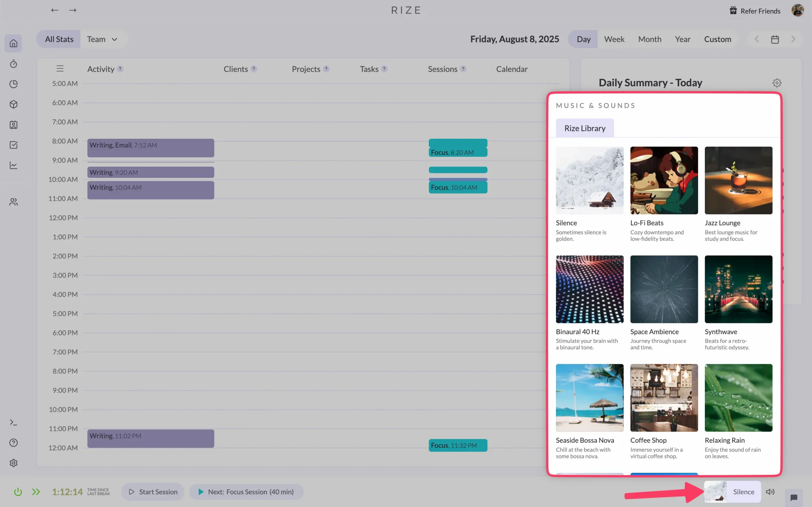Select the Binaural 40 Hz thumbnail
812x507 pixels.
pos(589,289)
